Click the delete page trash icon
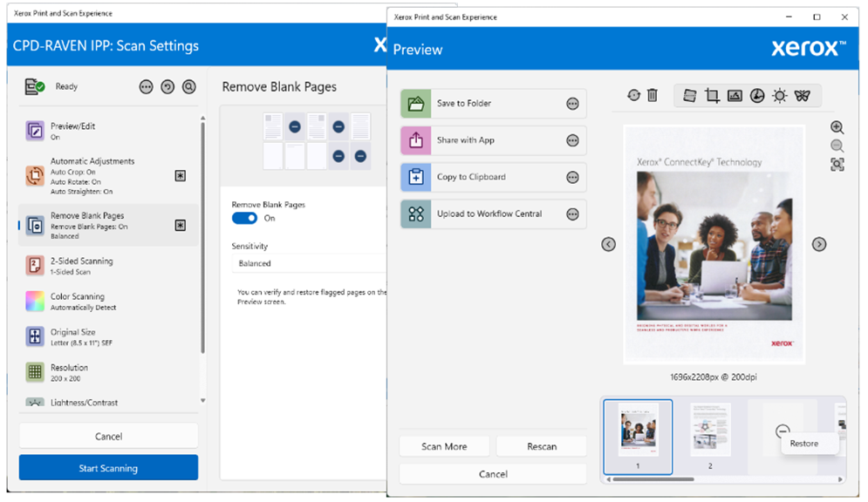This screenshot has height=502, width=868. 653,95
